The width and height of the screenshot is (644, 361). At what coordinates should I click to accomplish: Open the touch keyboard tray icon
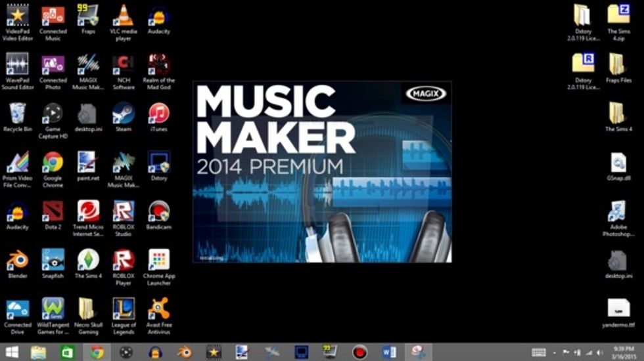pos(538,352)
